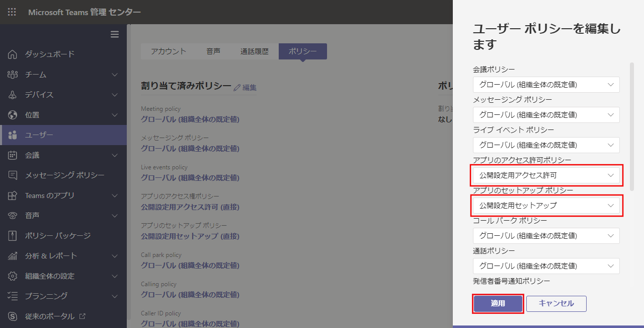Screen dimensions: 644x328
Task: Click the Planning checklist icon
Action: 13,296
